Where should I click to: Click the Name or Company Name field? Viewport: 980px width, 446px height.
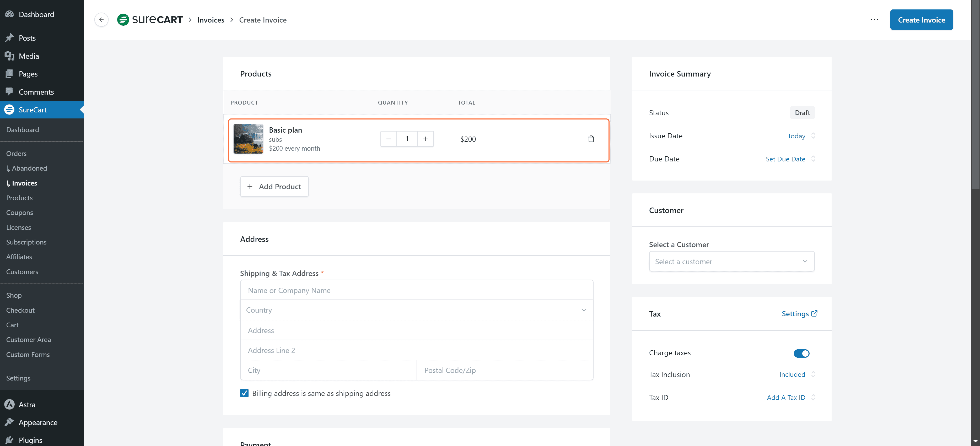[x=416, y=290]
